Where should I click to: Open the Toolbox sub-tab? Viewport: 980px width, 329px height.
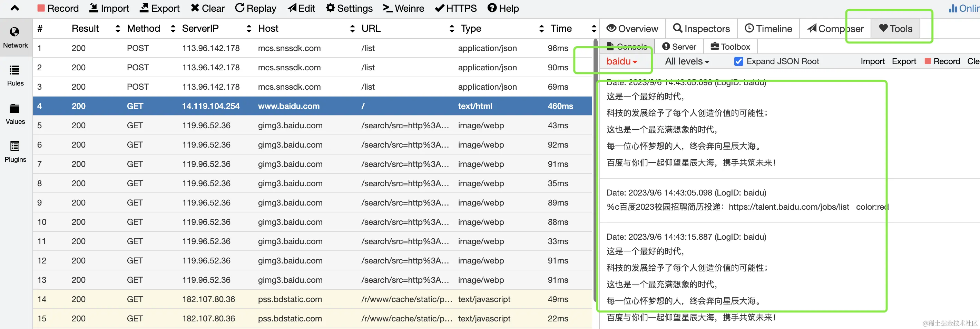tap(731, 47)
